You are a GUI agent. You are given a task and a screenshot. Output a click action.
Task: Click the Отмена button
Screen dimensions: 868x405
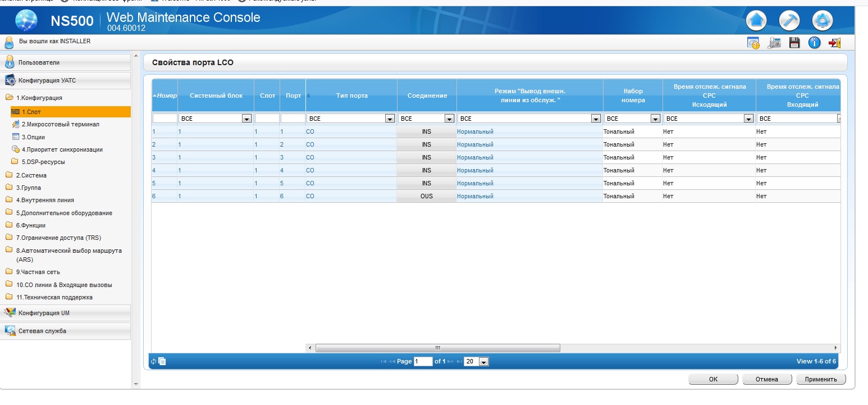point(766,379)
